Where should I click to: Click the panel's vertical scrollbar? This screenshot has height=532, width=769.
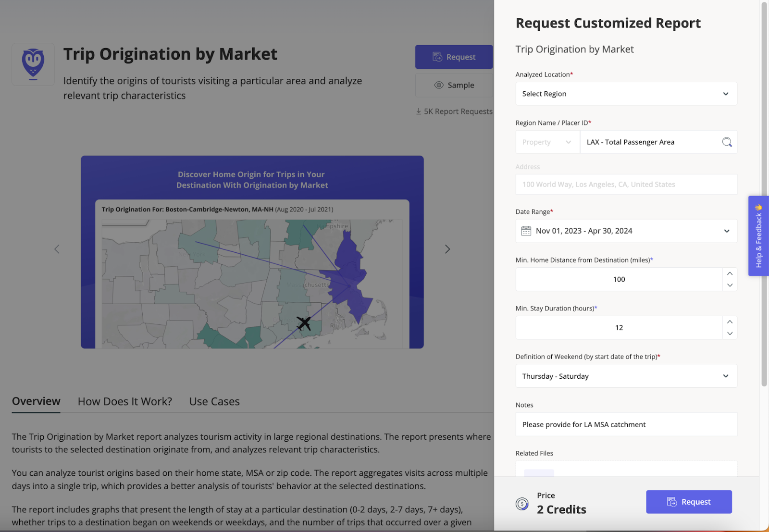coord(764,194)
